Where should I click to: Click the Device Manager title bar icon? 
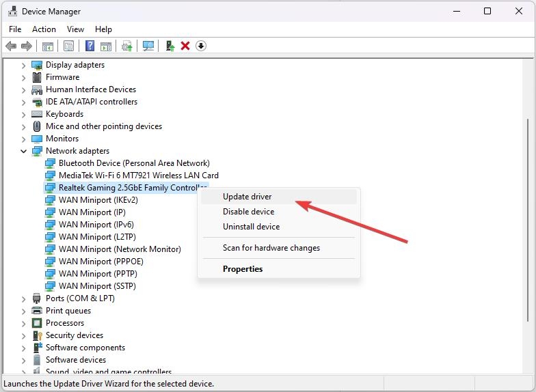tap(12, 11)
